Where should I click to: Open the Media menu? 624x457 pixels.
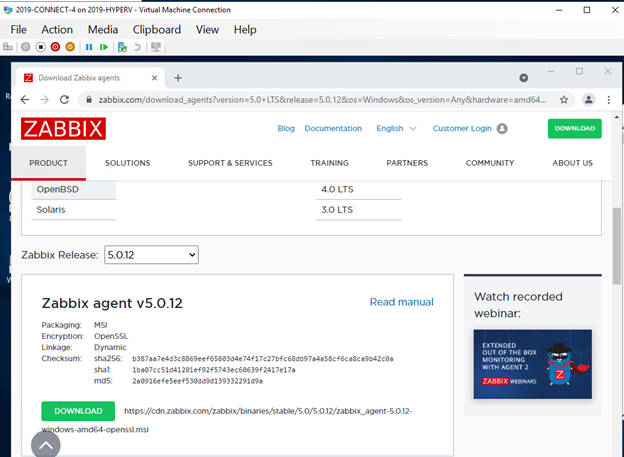coord(103,29)
